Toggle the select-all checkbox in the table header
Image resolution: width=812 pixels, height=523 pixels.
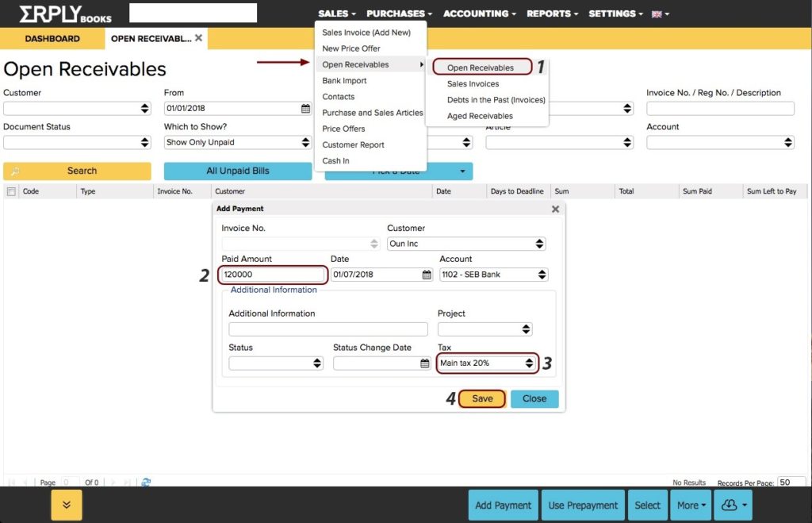click(x=11, y=190)
